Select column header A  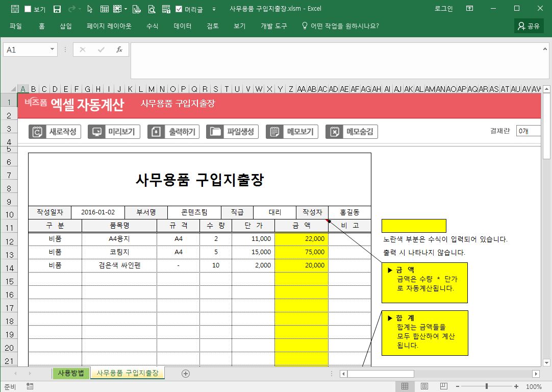pyautogui.click(x=22, y=89)
